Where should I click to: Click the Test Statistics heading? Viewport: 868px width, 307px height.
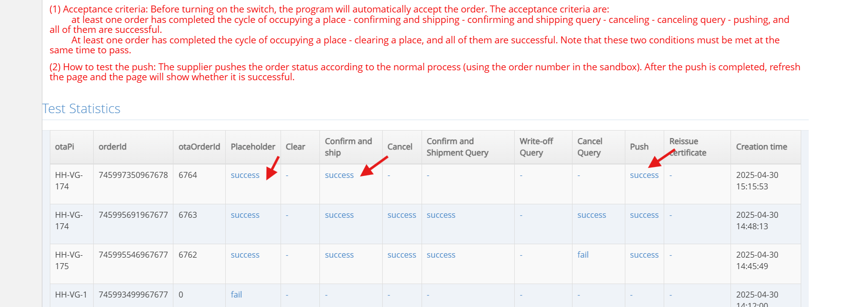[x=81, y=109]
